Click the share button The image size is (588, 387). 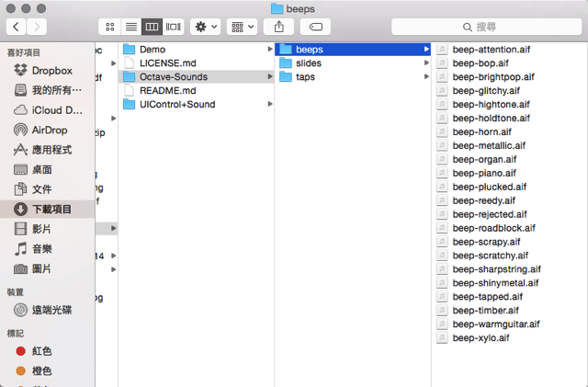(x=278, y=27)
